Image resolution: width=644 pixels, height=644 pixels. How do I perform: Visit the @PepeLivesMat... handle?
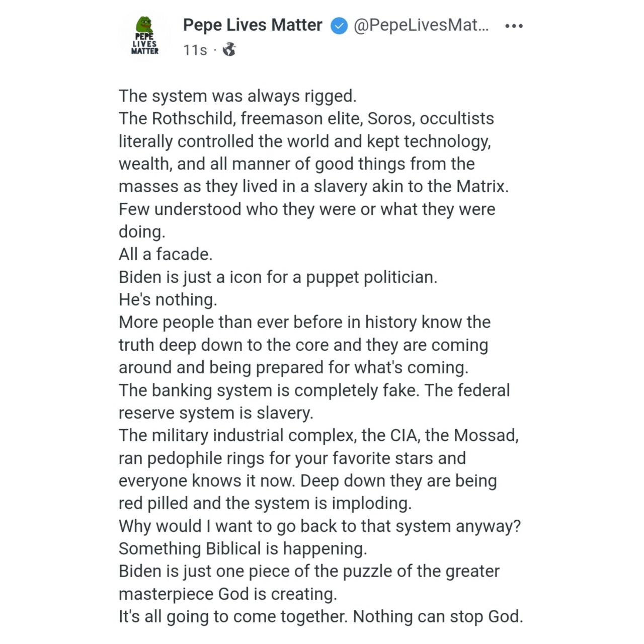[x=421, y=25]
